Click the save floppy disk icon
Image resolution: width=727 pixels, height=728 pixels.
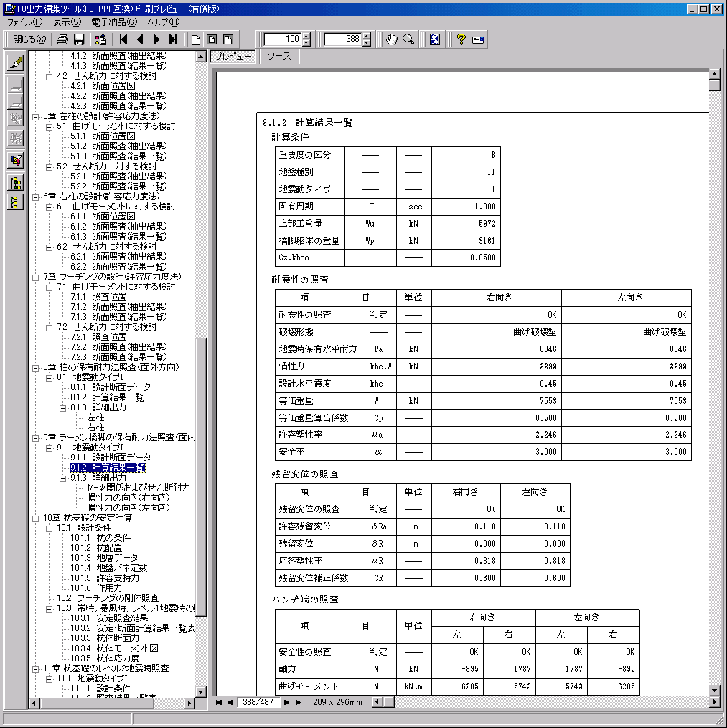click(79, 39)
